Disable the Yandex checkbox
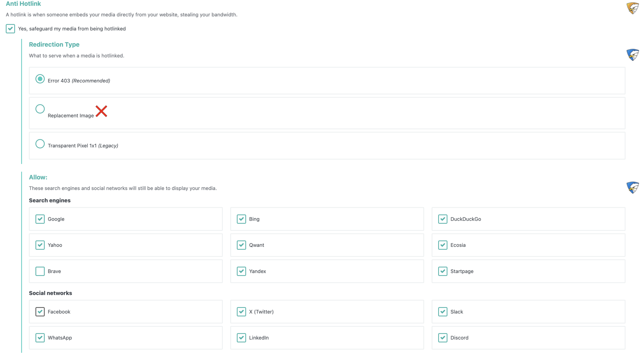 click(x=241, y=271)
